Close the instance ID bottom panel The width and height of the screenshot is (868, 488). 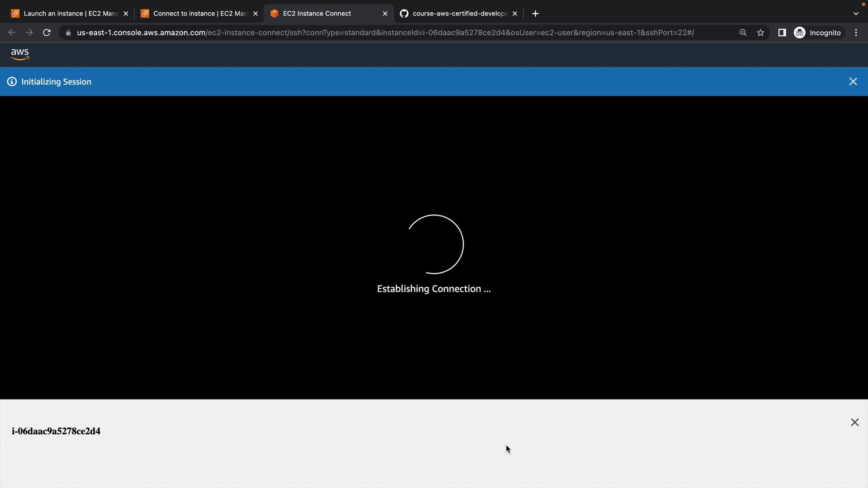(854, 422)
